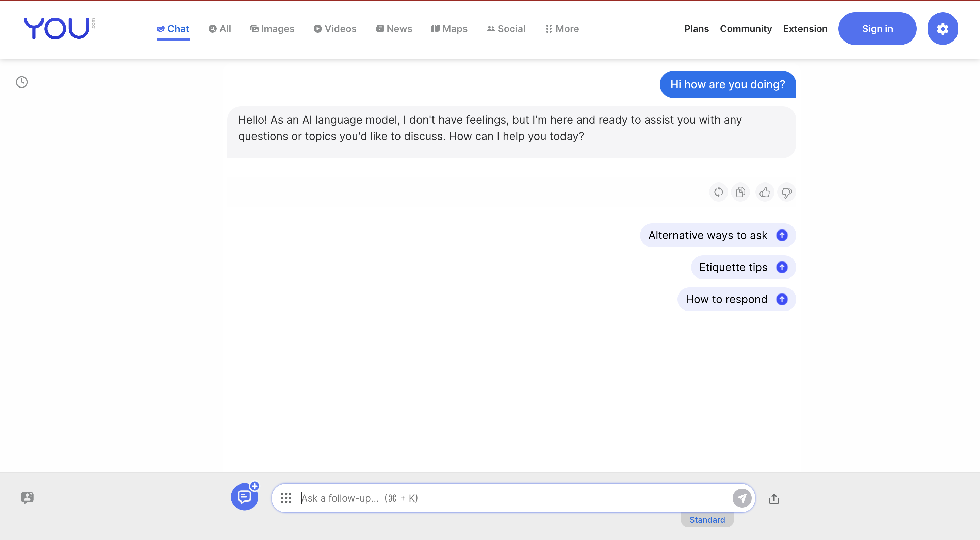Open the More dropdown menu

click(x=562, y=28)
